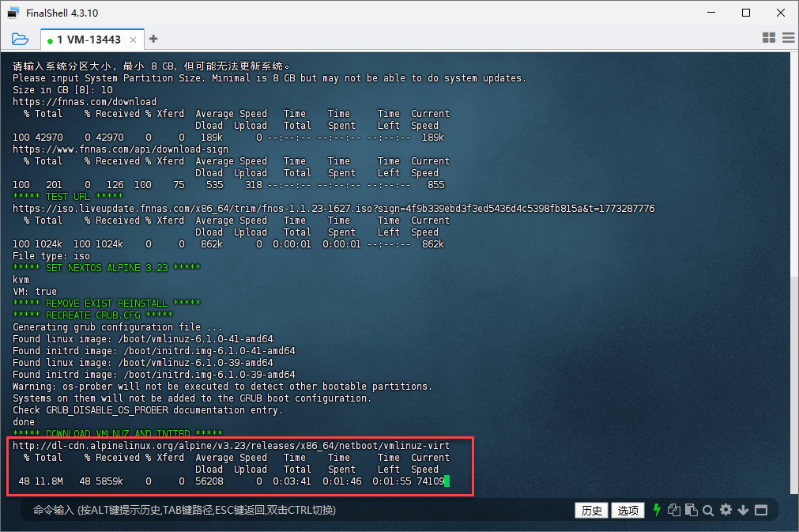This screenshot has height=532, width=799.
Task: Click the alpinelinux vmlinuz-virt URL line
Action: pos(232,445)
